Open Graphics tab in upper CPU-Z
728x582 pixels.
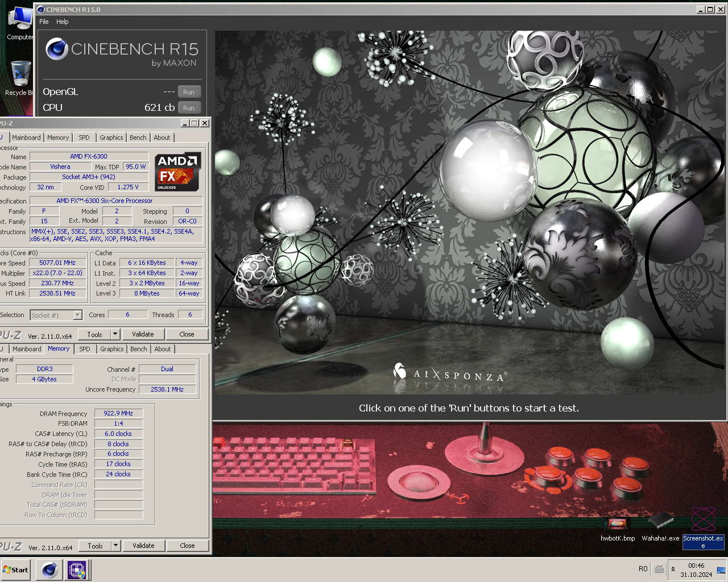(x=111, y=138)
